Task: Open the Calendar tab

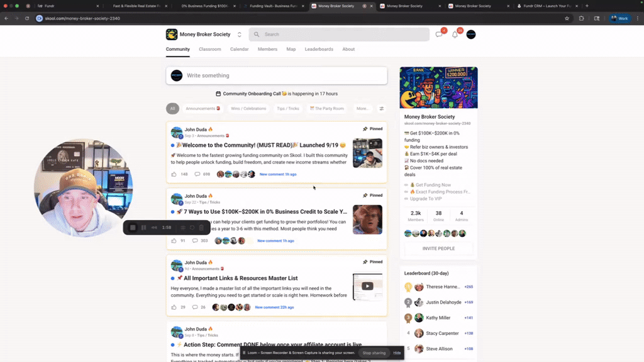Action: (x=239, y=49)
